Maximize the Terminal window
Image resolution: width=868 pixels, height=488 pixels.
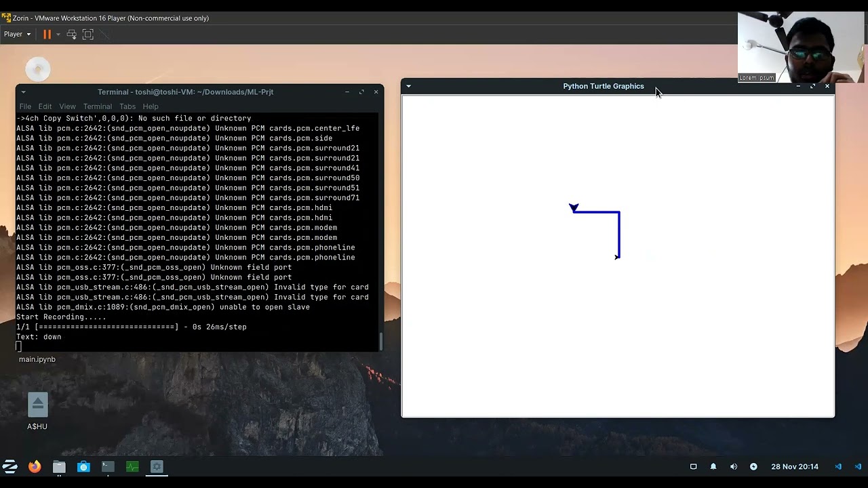pos(361,92)
